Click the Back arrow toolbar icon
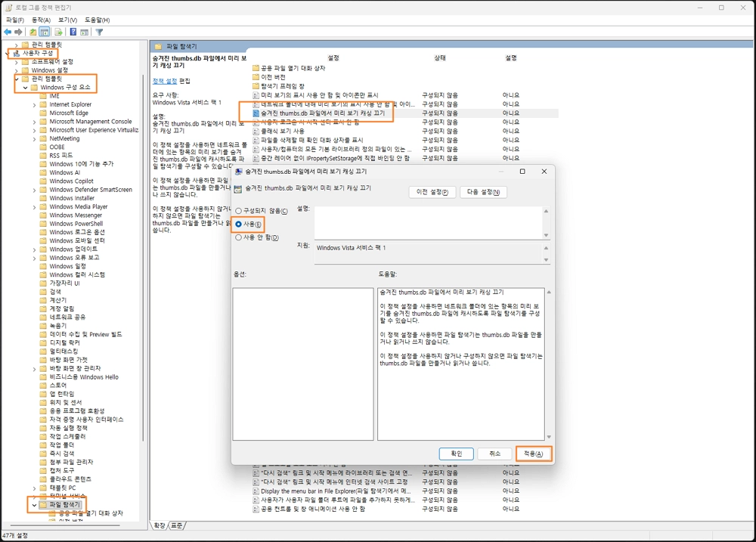756x542 pixels. (8, 33)
